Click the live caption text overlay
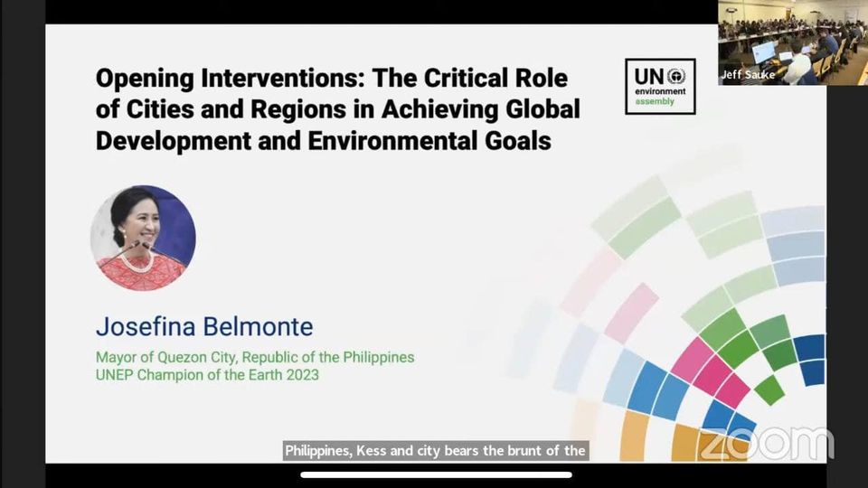The image size is (868, 488). point(436,450)
